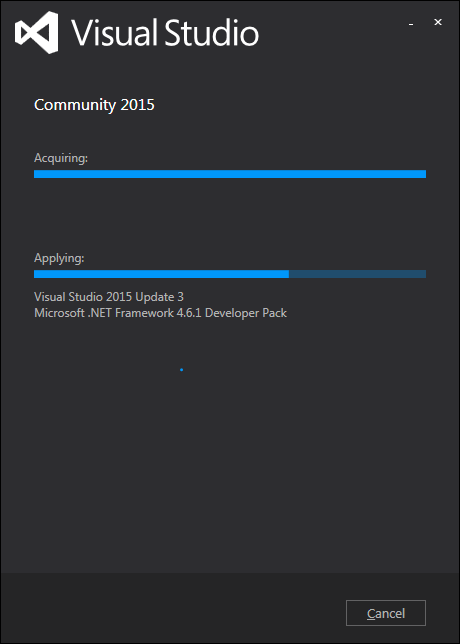
Task: Click the word Studio in the header
Action: [x=212, y=33]
